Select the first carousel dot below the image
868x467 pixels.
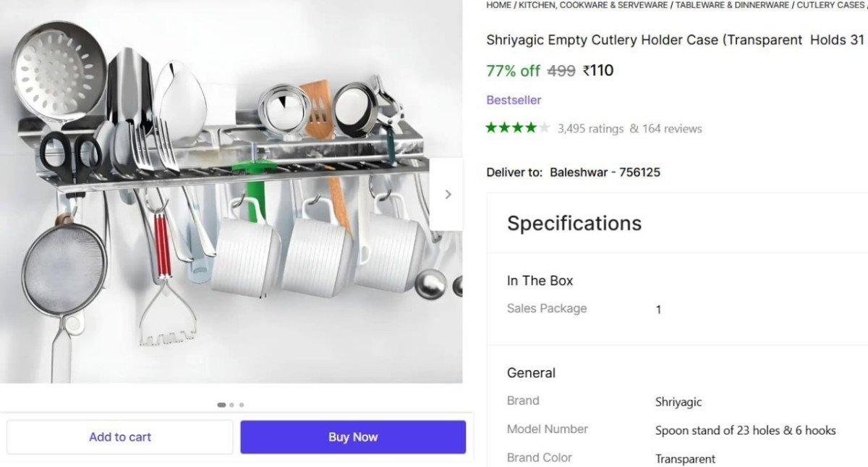click(221, 405)
